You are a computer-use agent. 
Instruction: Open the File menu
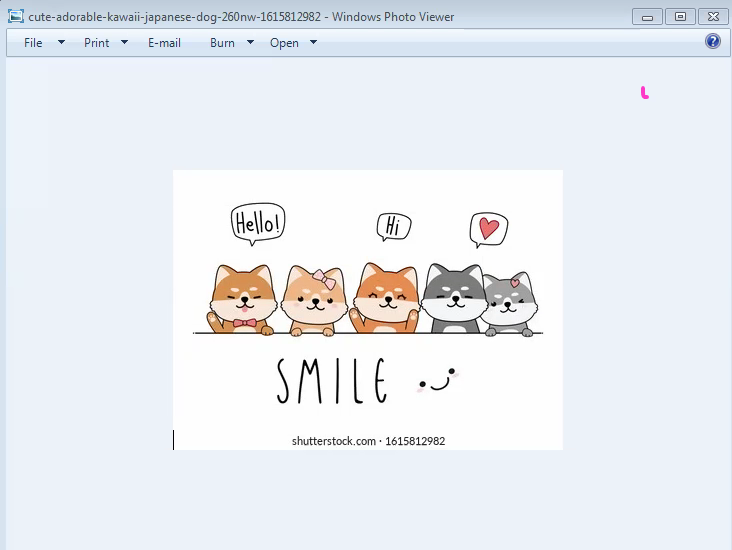pos(33,43)
